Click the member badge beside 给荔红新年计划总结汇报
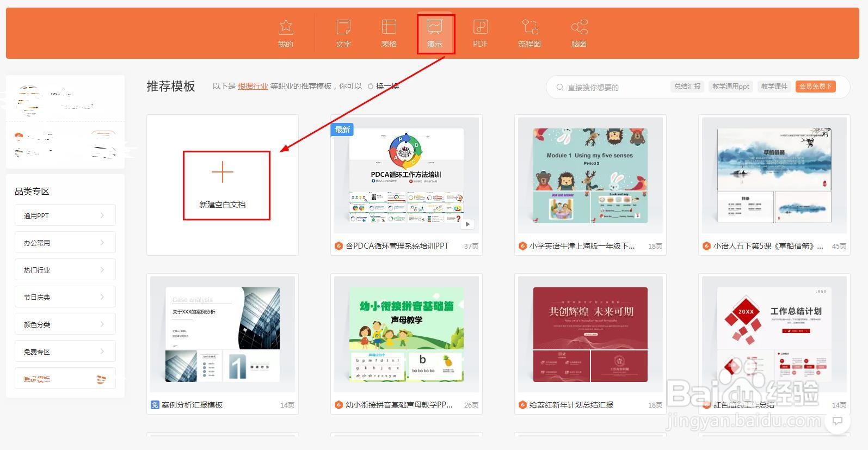This screenshot has width=868, height=450. pos(522,405)
